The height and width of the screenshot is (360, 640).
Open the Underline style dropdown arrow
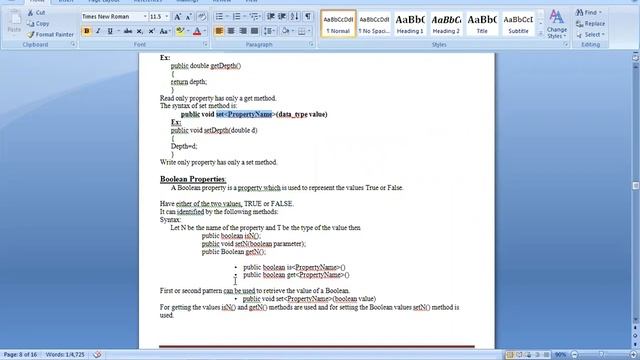tap(118, 31)
